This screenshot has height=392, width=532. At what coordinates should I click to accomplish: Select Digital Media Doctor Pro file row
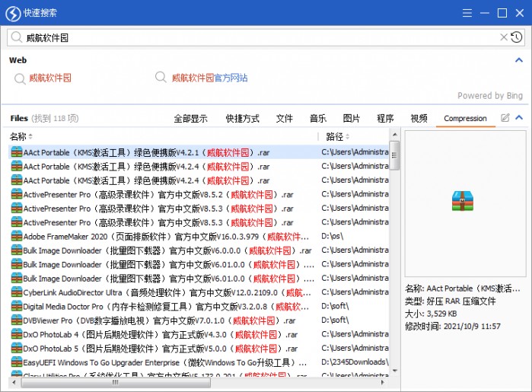[x=199, y=306]
